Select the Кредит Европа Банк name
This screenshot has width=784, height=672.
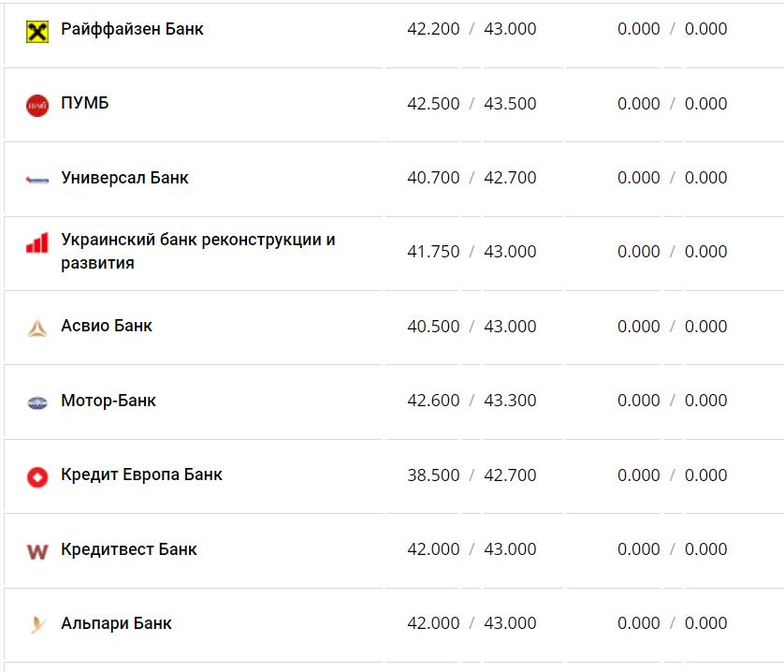coord(141,475)
